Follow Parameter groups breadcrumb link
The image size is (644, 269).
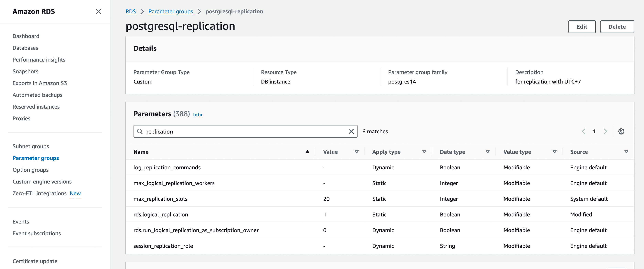point(170,12)
